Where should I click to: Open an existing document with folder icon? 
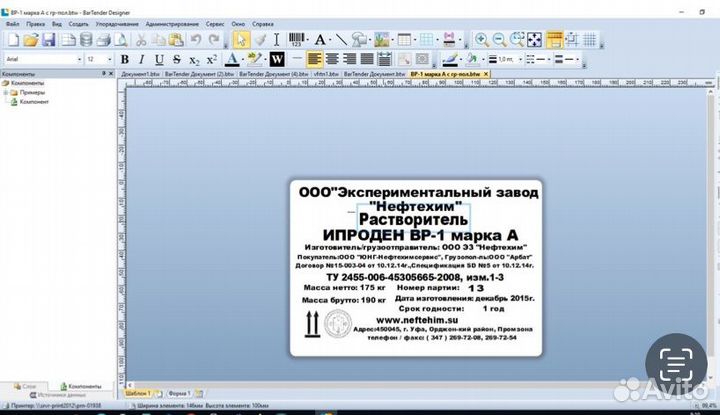31,40
